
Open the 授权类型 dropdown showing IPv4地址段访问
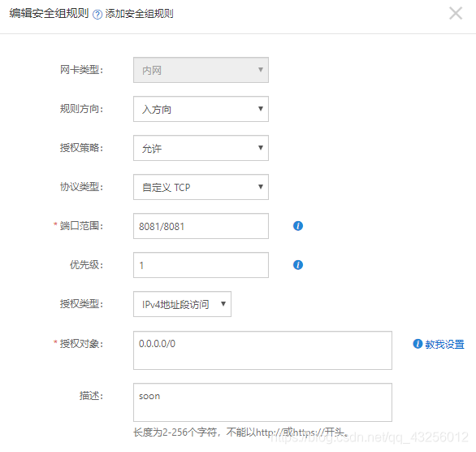point(182,304)
